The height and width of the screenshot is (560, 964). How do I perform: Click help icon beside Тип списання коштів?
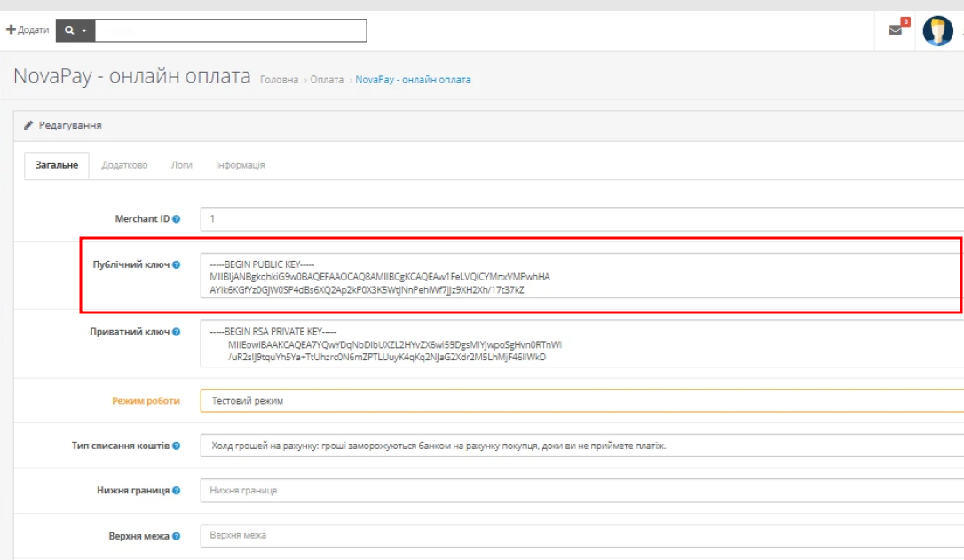176,446
